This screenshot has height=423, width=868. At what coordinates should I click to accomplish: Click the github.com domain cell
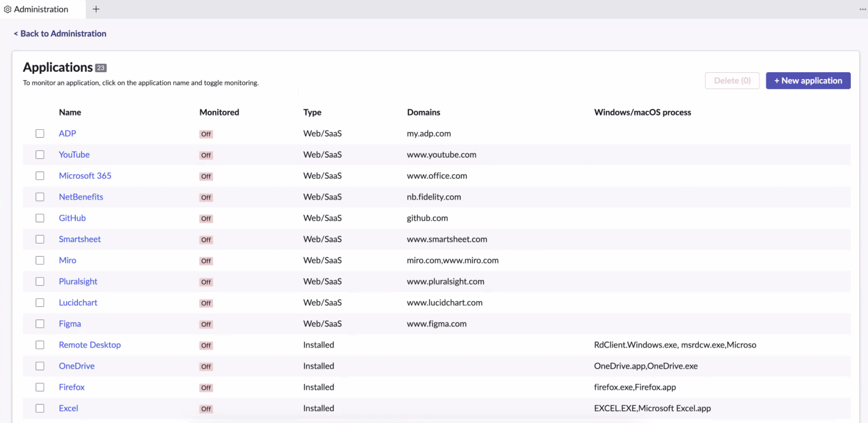coord(427,218)
